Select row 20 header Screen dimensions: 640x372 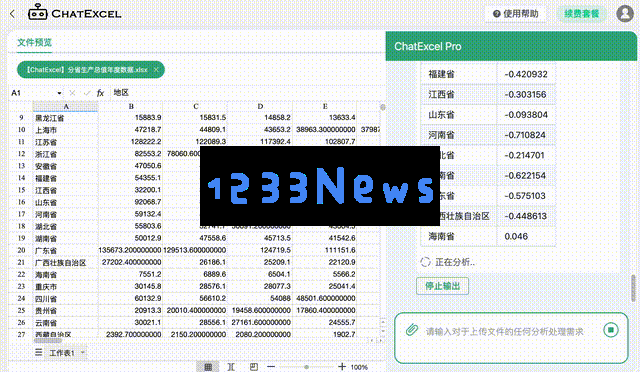pos(21,250)
